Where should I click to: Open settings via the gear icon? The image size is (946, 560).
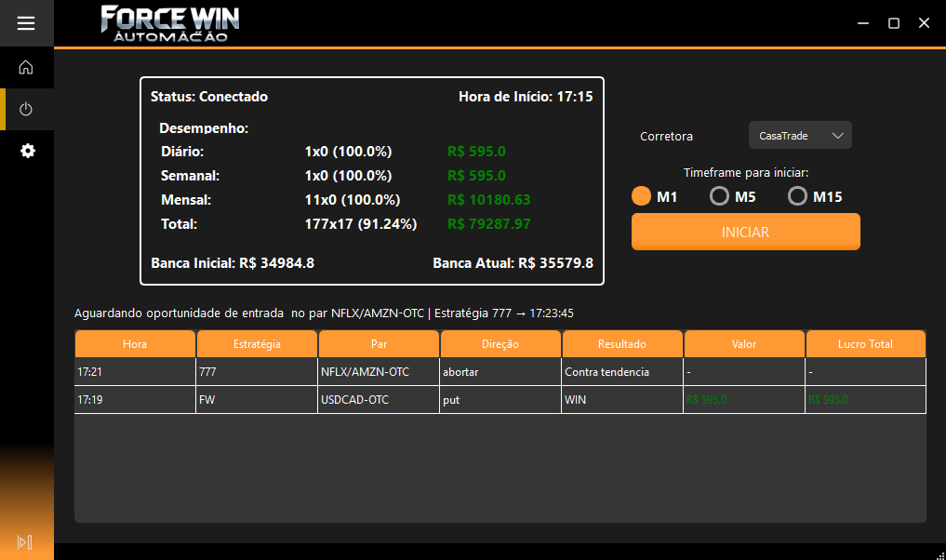click(x=27, y=151)
